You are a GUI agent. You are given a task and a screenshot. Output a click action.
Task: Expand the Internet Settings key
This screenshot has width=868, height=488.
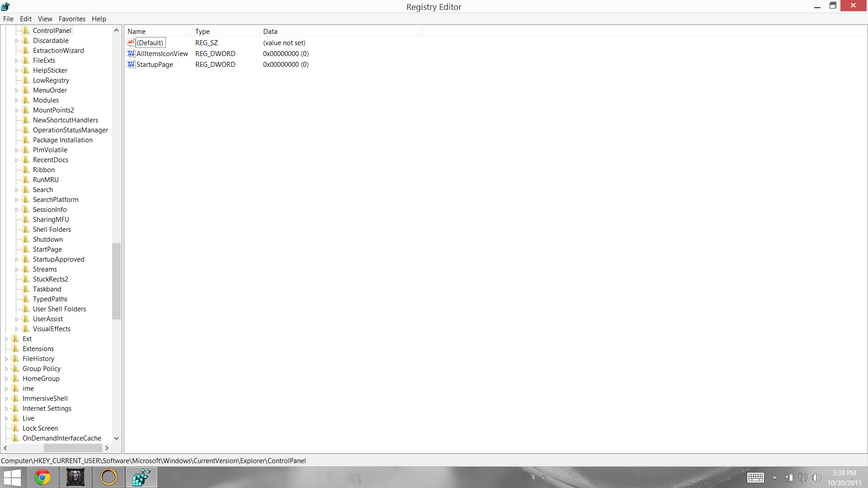click(6, 408)
